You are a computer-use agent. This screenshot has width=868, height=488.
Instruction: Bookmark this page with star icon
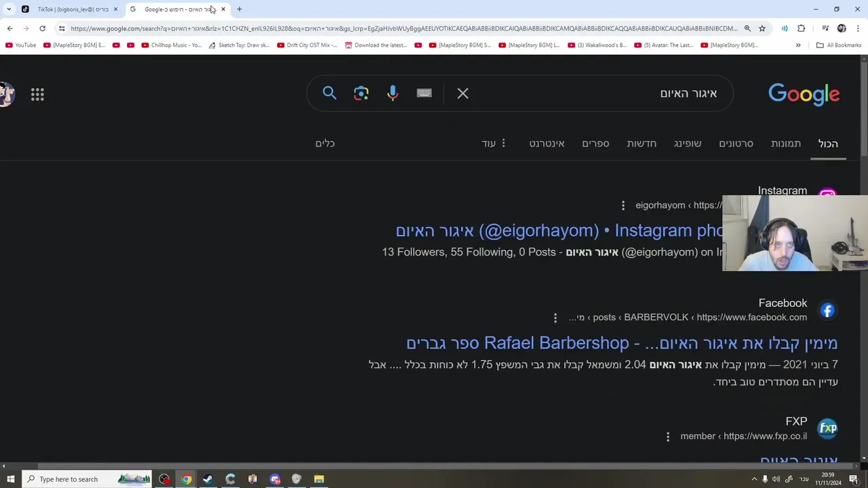(762, 28)
